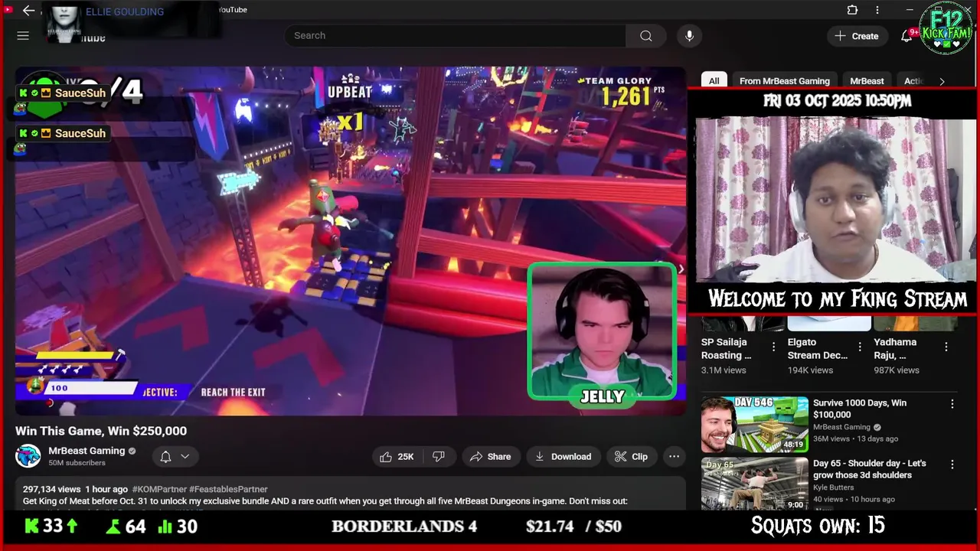
Task: Open Survive 1000 Days video thumbnail
Action: [755, 424]
